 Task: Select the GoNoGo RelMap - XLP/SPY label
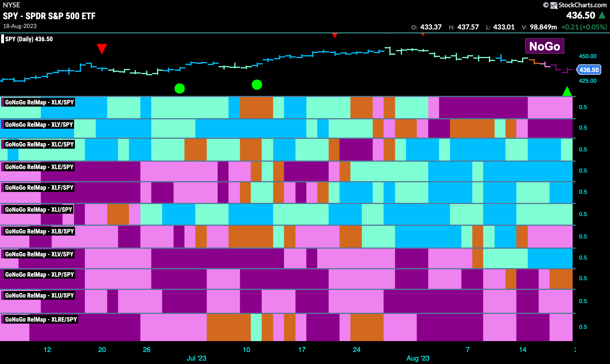pyautogui.click(x=39, y=274)
